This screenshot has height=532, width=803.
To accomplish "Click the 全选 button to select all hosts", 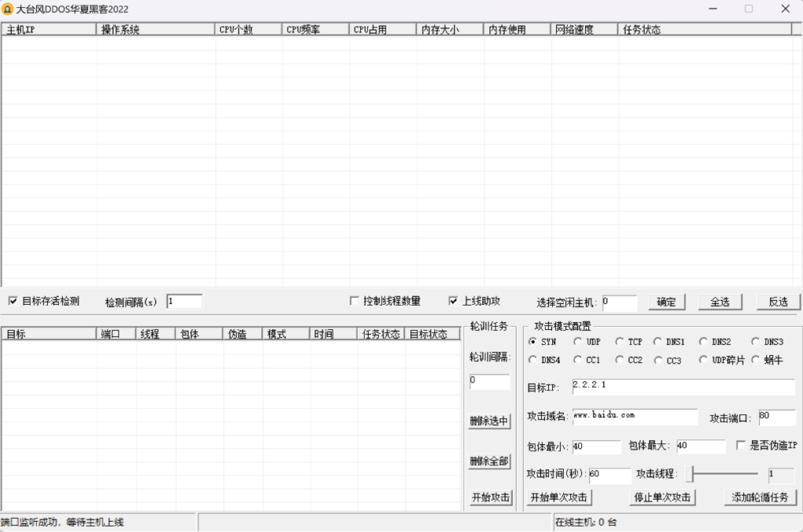I will coord(719,301).
